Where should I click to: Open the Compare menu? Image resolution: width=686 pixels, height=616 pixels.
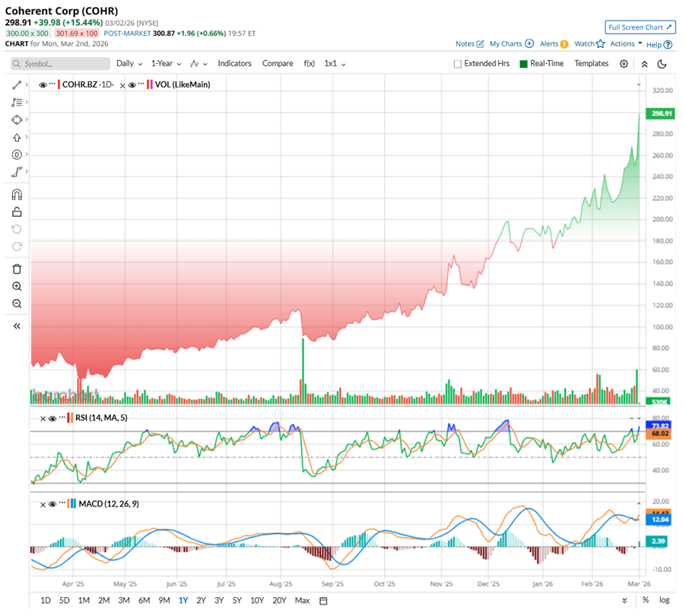278,64
